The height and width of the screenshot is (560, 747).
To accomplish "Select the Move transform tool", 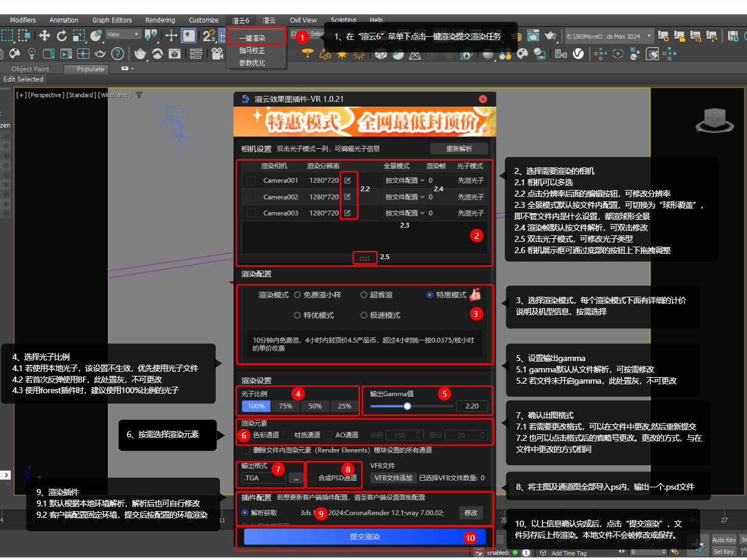I will point(45,36).
